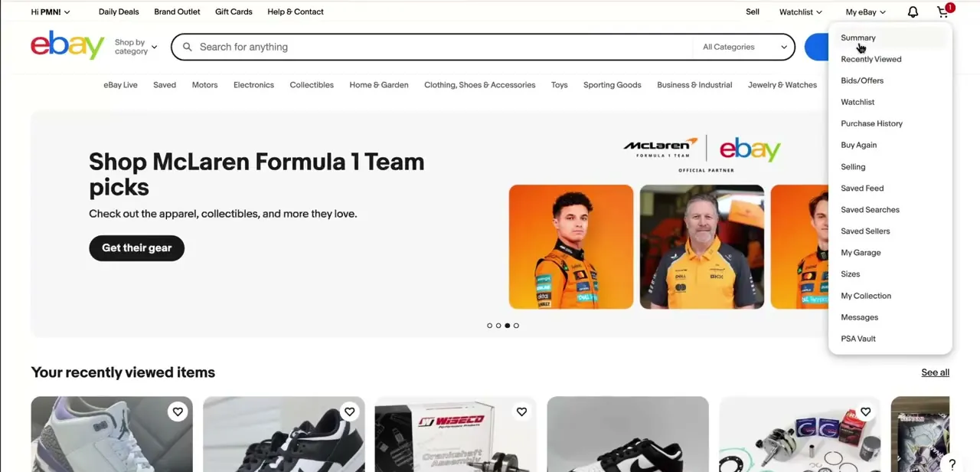Browse the Toys category

[559, 85]
